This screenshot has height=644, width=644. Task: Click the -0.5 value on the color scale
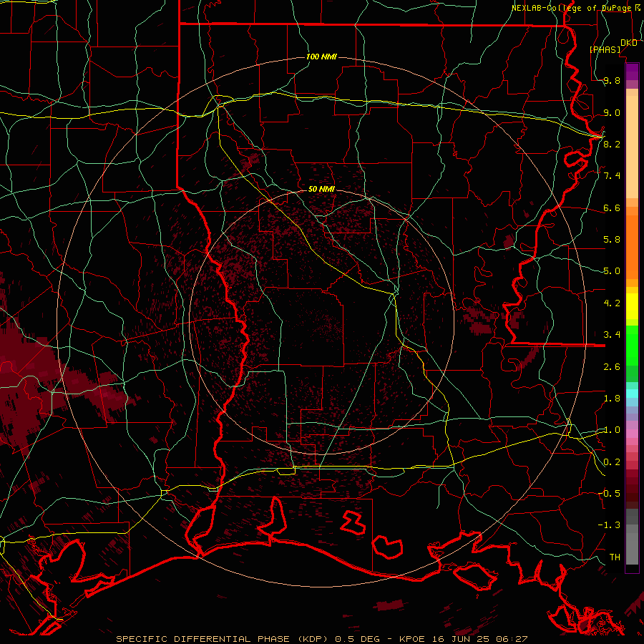pos(609,493)
